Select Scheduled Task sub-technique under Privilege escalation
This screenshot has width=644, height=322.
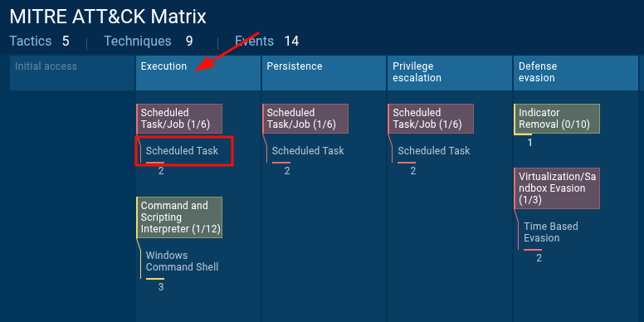coord(434,151)
